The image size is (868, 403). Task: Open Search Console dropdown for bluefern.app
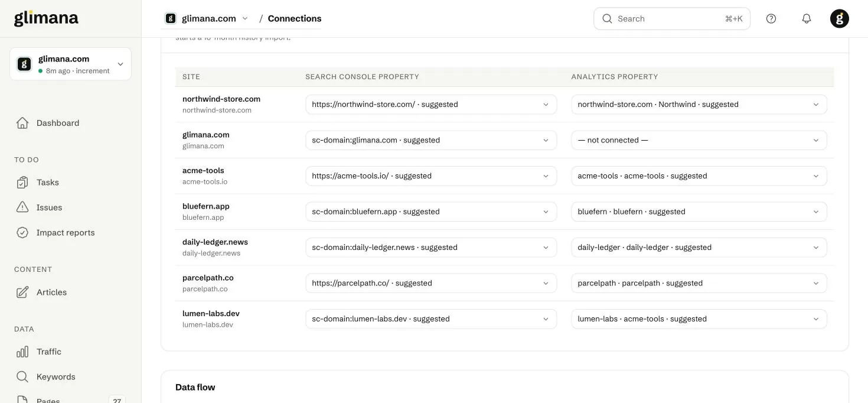431,212
